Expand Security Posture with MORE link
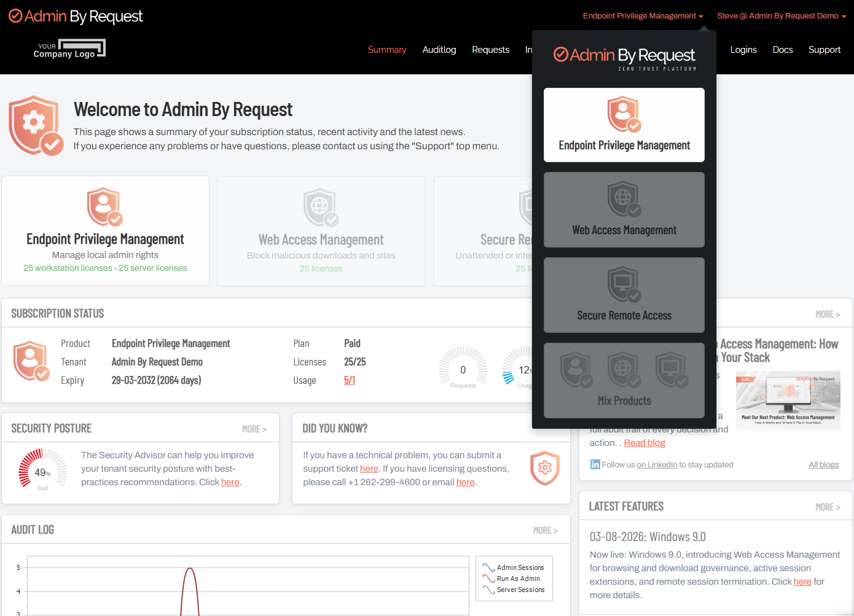The height and width of the screenshot is (616, 854). point(254,429)
